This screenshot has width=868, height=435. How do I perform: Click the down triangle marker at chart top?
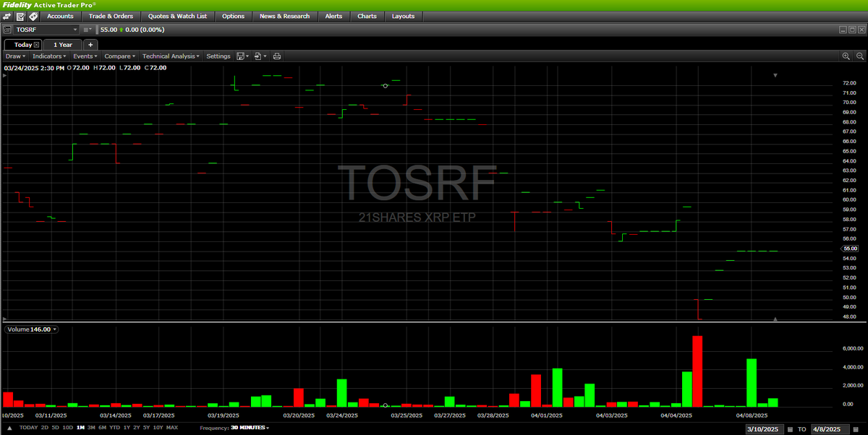tap(775, 75)
